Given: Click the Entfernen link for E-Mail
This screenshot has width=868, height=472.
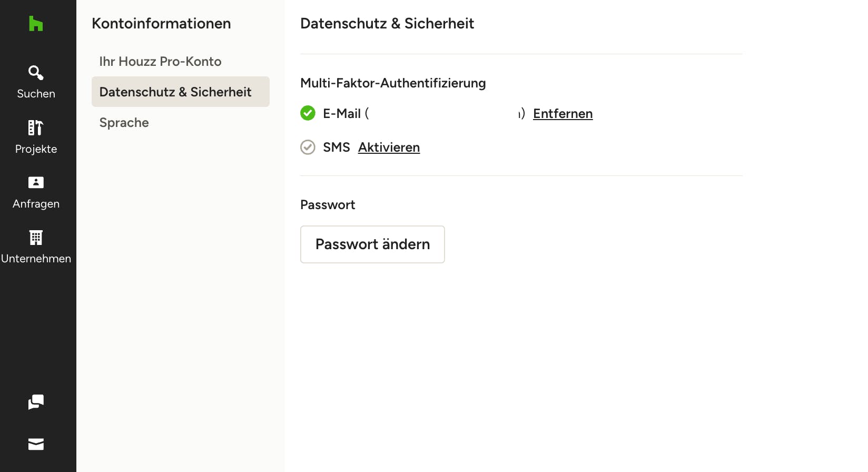Looking at the screenshot, I should pyautogui.click(x=563, y=114).
